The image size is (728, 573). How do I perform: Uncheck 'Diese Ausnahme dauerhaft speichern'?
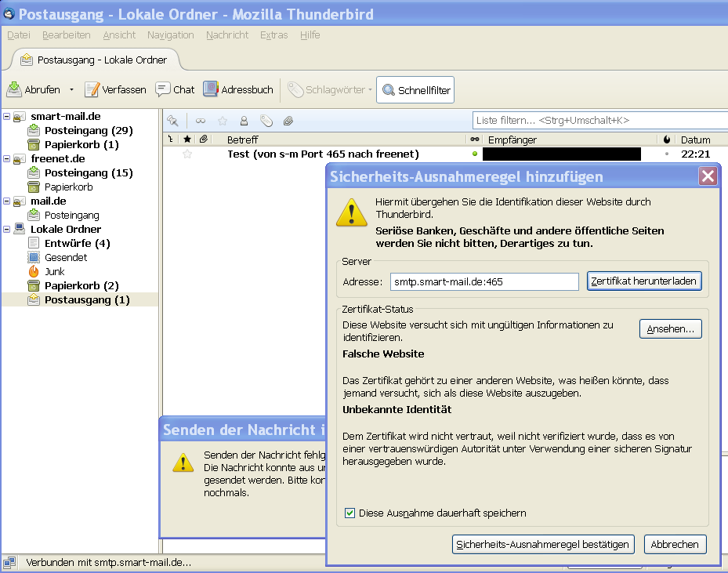pos(350,513)
